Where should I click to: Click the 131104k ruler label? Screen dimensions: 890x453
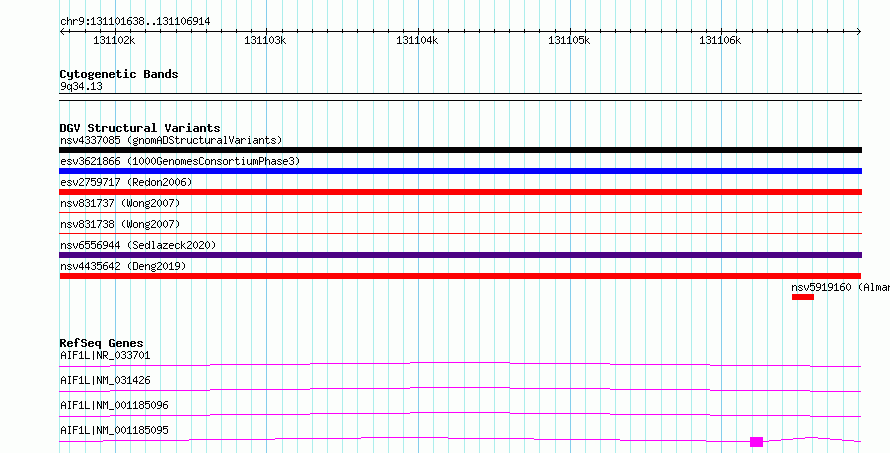click(417, 41)
